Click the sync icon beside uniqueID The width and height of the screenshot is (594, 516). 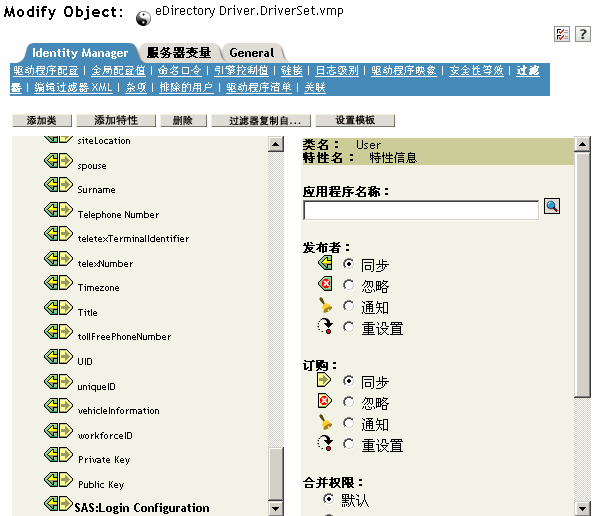(x=58, y=382)
